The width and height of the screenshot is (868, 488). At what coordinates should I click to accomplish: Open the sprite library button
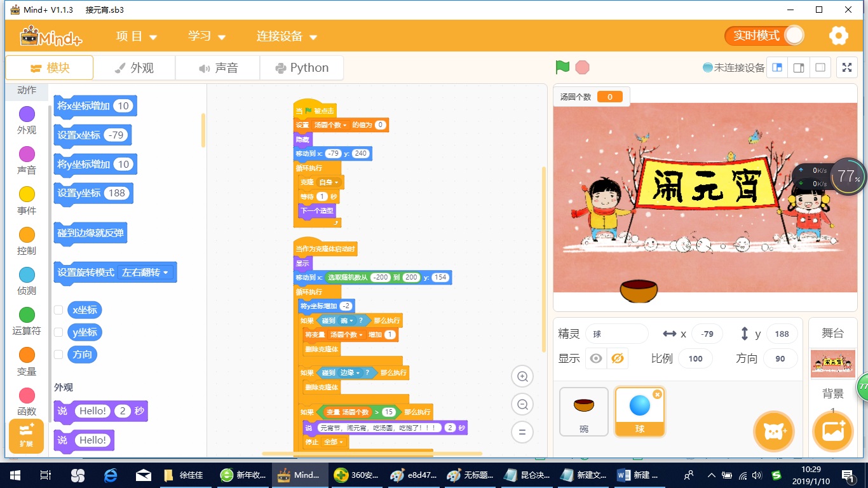(774, 432)
